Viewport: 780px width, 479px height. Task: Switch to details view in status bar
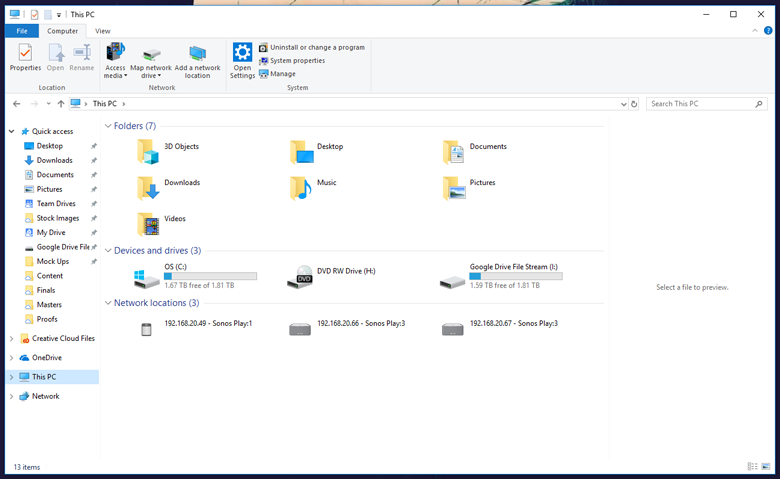click(x=752, y=467)
